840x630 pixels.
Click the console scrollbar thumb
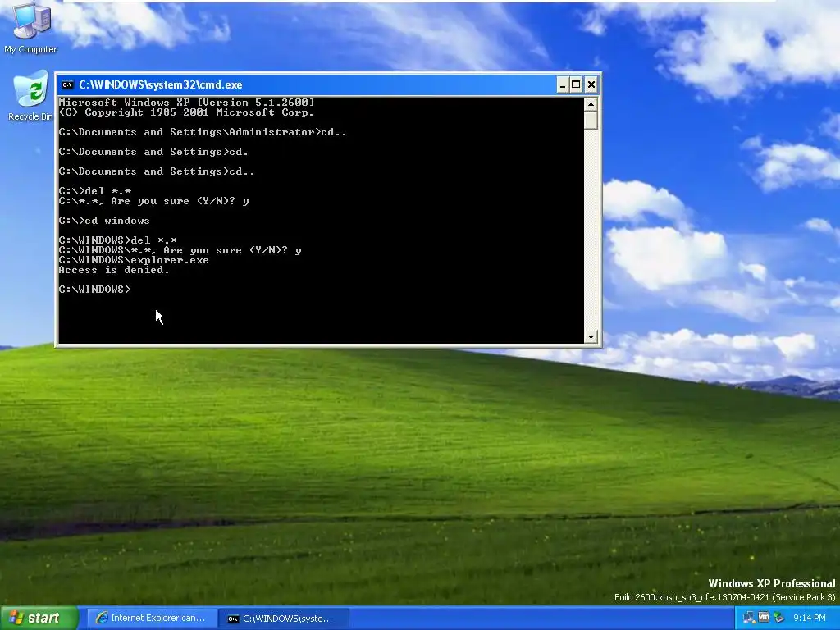(591, 120)
